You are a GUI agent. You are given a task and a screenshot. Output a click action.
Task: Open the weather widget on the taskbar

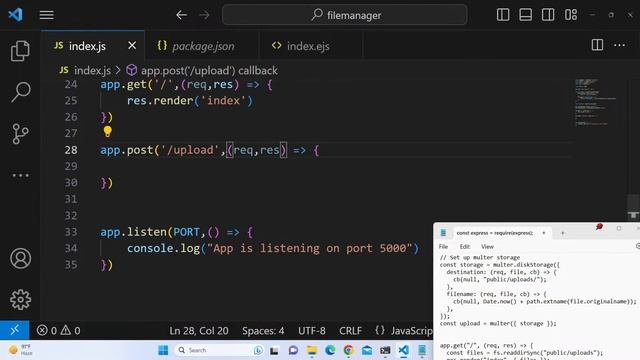[20, 350]
